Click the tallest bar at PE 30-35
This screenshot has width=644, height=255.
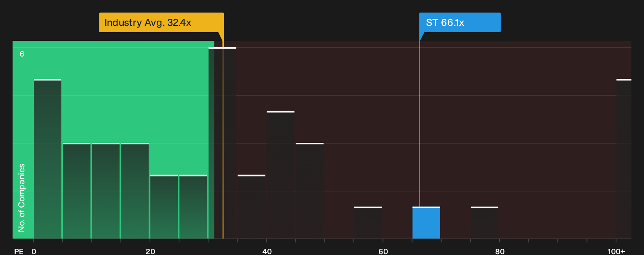click(x=222, y=143)
